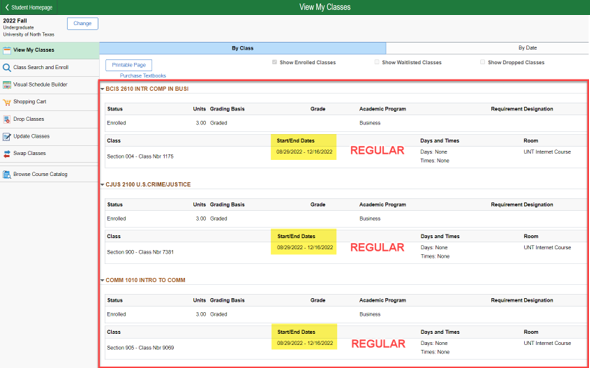Click UNT Internet Course room for COMM 1010
The image size is (591, 371).
(x=547, y=343)
